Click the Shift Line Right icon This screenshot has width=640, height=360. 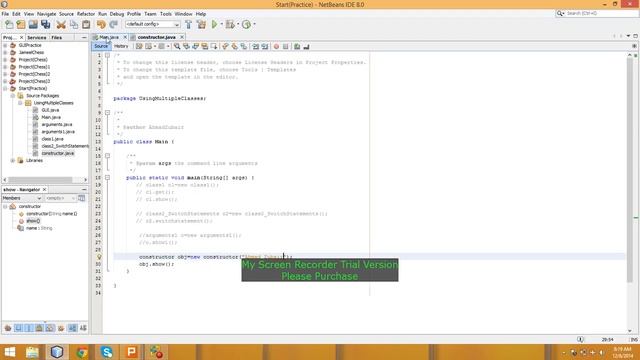pyautogui.click(x=265, y=47)
